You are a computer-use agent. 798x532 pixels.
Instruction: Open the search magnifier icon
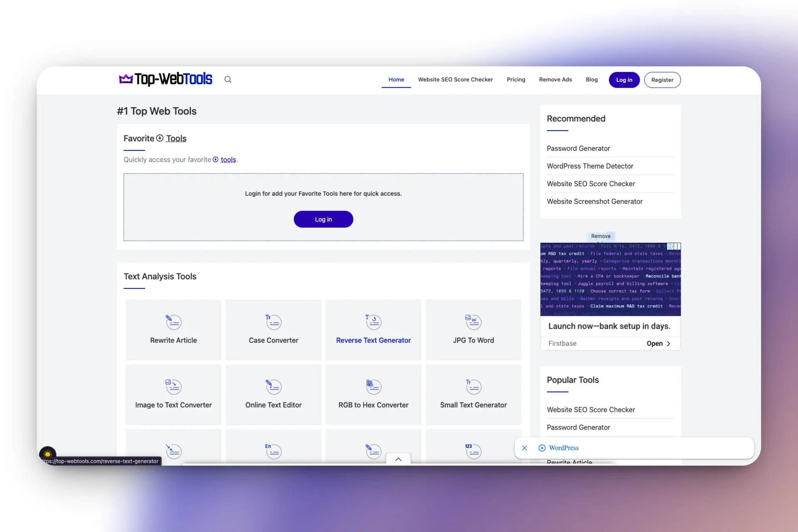228,79
